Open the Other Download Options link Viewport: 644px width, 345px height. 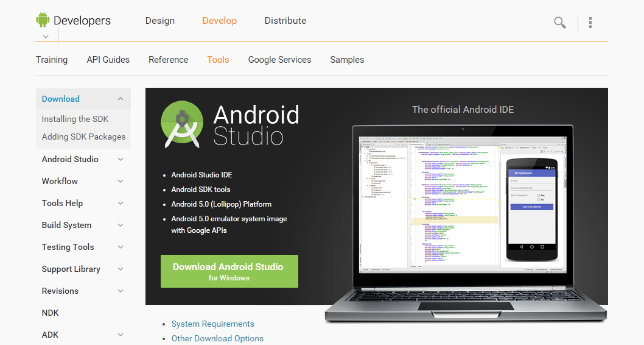point(217,338)
